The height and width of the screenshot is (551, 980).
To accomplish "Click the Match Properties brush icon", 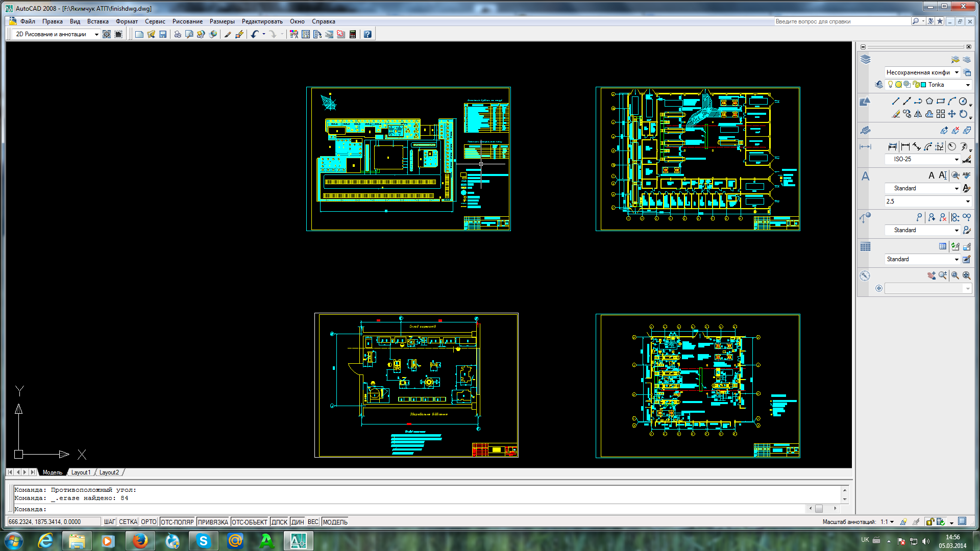I will click(x=228, y=34).
